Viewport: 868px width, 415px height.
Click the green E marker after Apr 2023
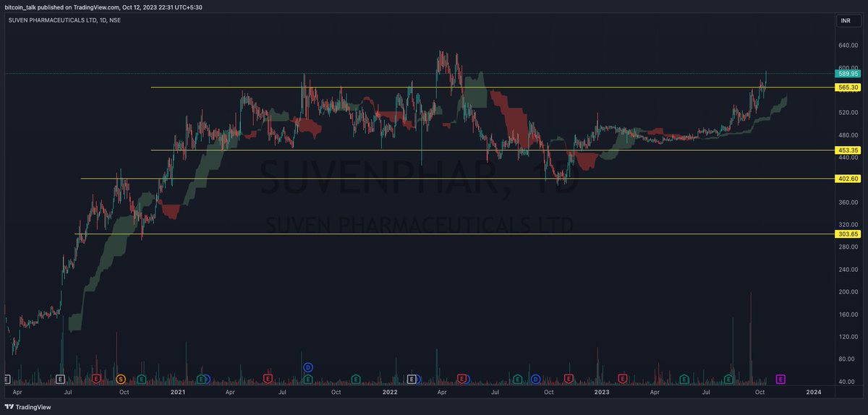point(684,379)
